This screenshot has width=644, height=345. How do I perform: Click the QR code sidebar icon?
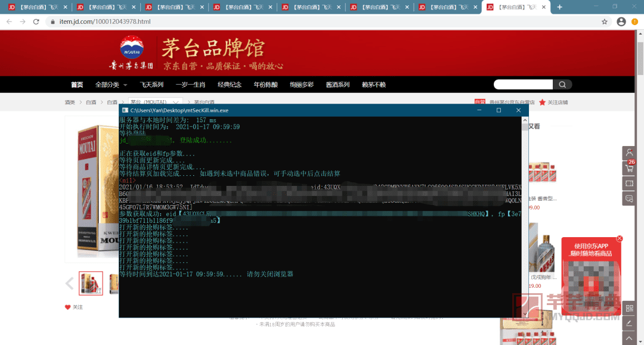coord(629,308)
